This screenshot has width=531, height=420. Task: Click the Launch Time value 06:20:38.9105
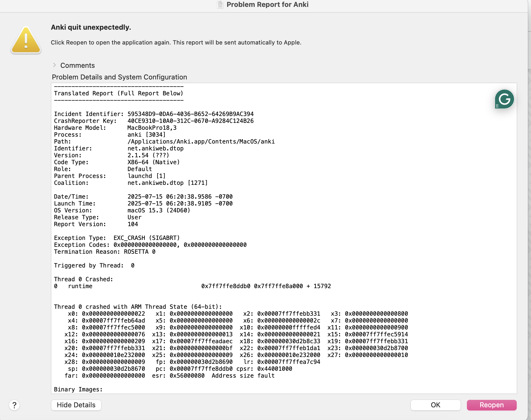189,203
